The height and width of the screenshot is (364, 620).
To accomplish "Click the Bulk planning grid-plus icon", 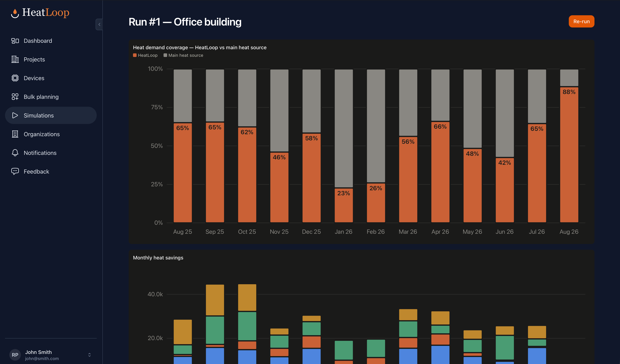I will (x=15, y=97).
